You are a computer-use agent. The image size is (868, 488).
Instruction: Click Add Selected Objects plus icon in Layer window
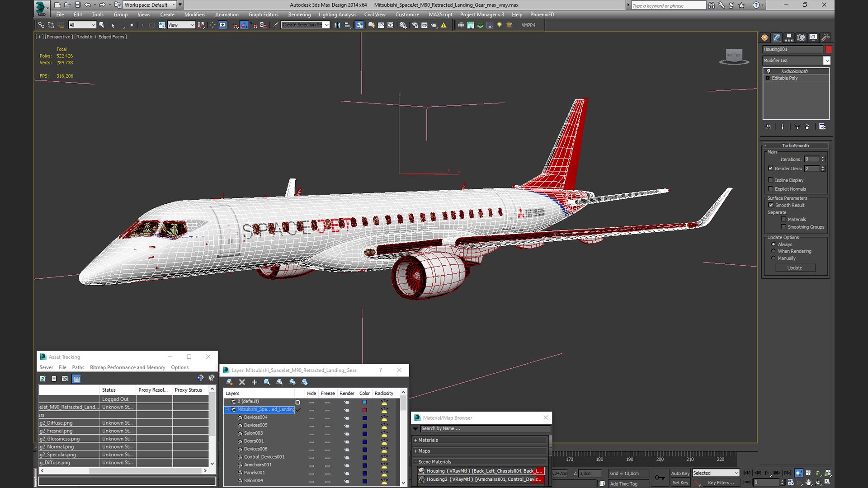coord(255,382)
